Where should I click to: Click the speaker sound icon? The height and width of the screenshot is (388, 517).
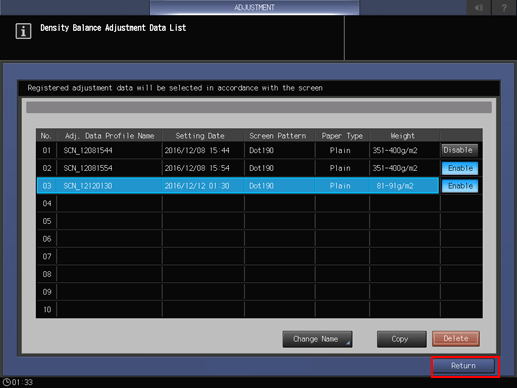click(479, 7)
